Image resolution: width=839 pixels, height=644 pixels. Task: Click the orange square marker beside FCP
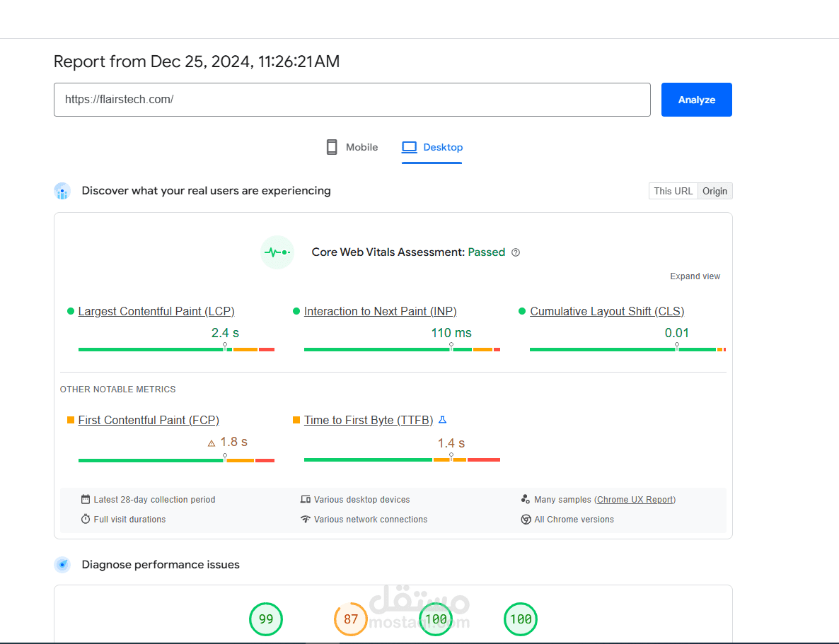point(70,420)
